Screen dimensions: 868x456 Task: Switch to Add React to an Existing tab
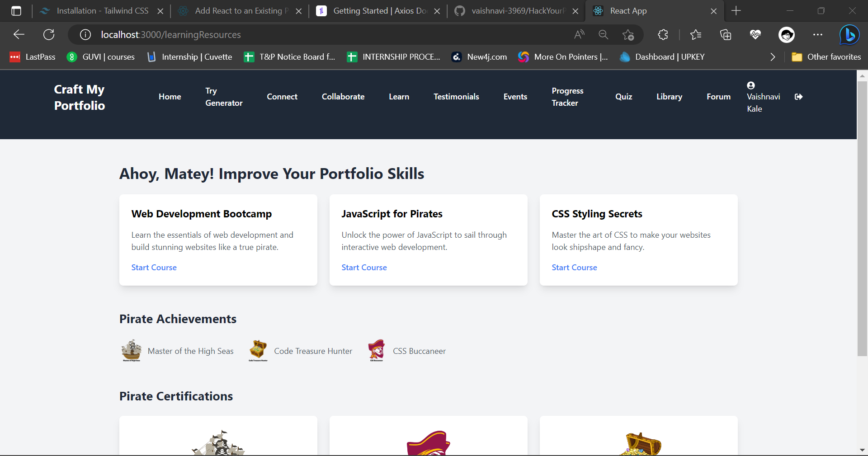[x=240, y=11]
